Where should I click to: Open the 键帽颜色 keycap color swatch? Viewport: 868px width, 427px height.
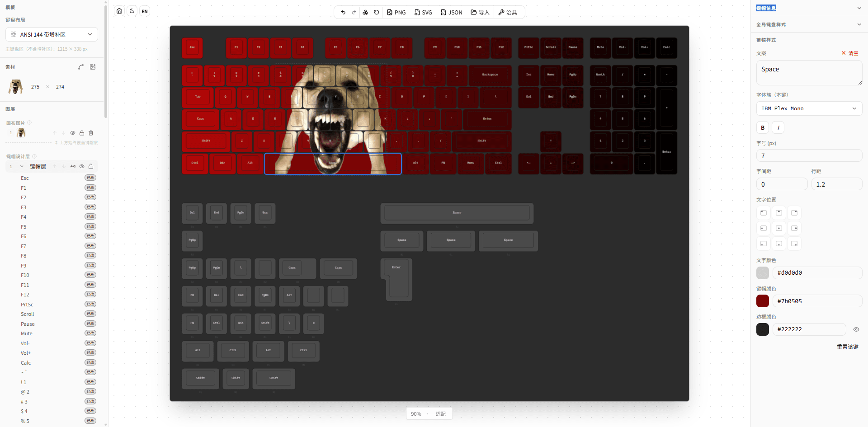click(x=763, y=301)
